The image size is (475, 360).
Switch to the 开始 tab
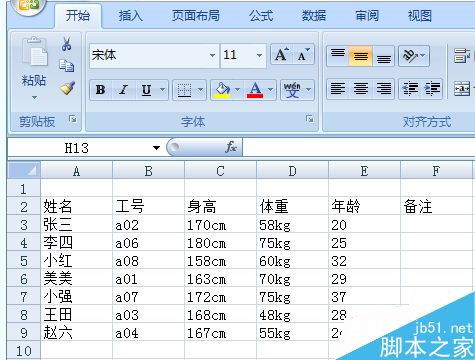click(78, 16)
